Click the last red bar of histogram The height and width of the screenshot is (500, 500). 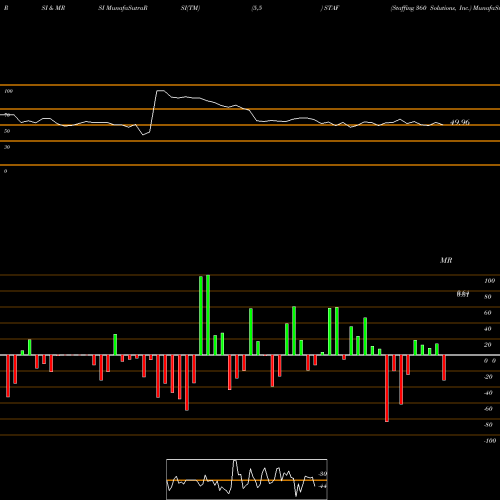coord(444,368)
